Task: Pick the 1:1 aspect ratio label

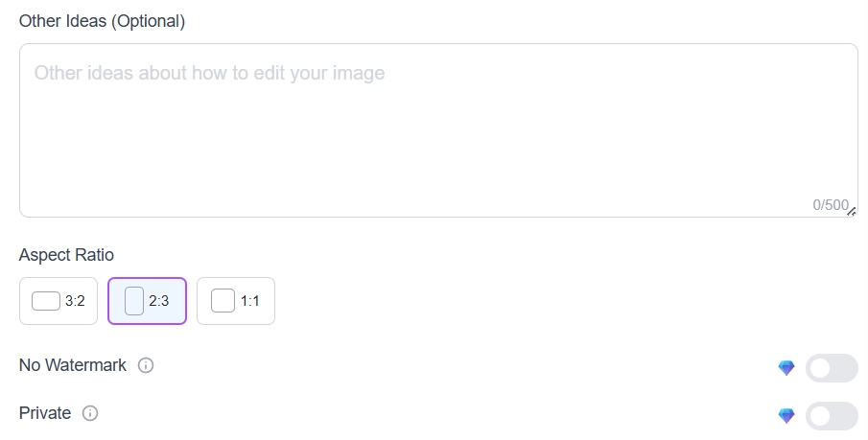Action: click(250, 301)
